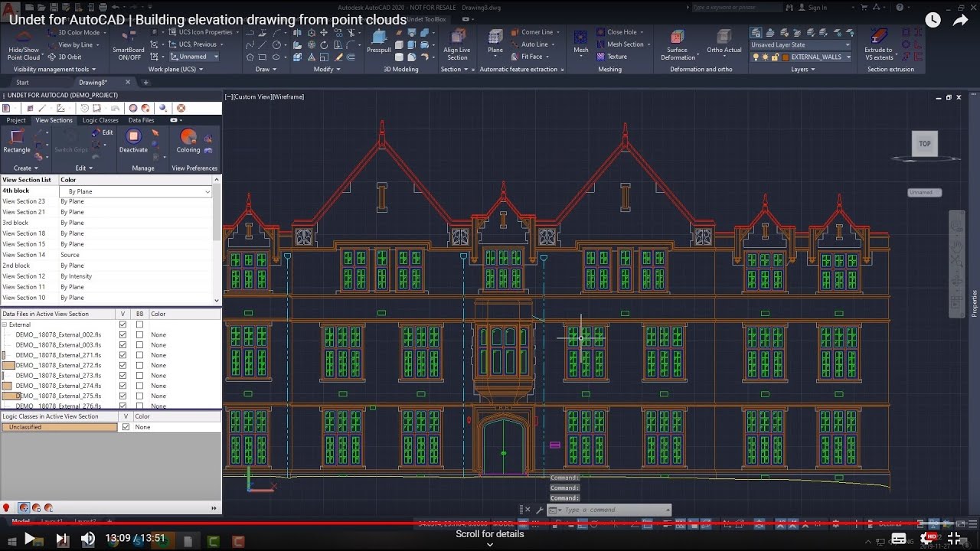Switch to the Data Files tab
The width and height of the screenshot is (980, 551).
[141, 120]
